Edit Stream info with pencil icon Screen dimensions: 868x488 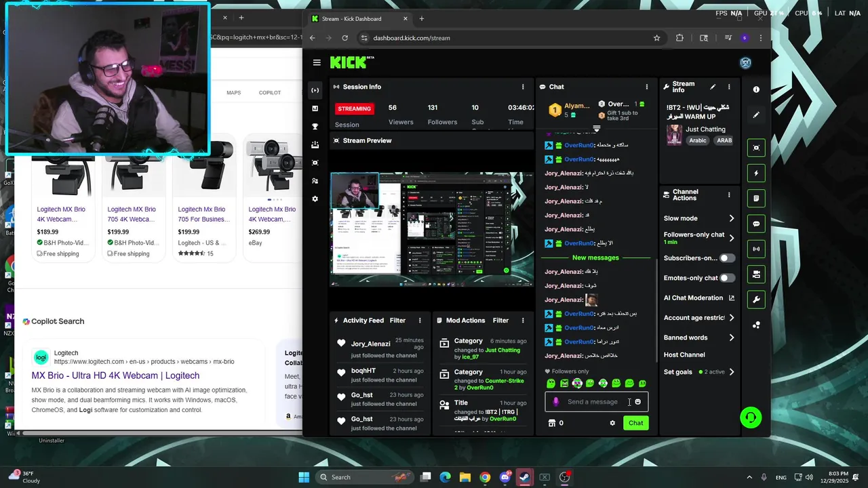(x=713, y=87)
